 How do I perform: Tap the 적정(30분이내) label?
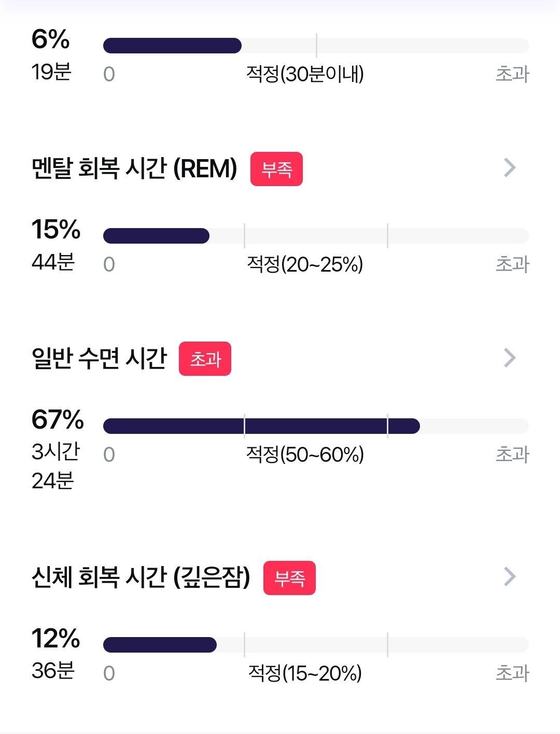coord(305,74)
